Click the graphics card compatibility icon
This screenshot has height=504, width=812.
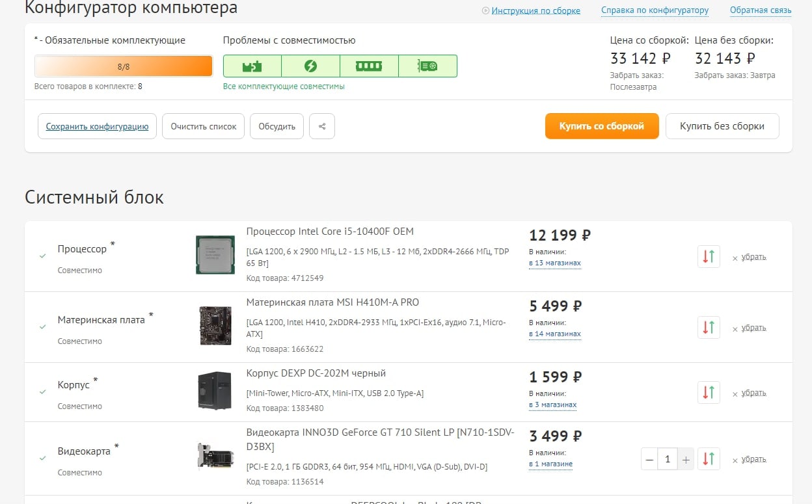point(427,66)
